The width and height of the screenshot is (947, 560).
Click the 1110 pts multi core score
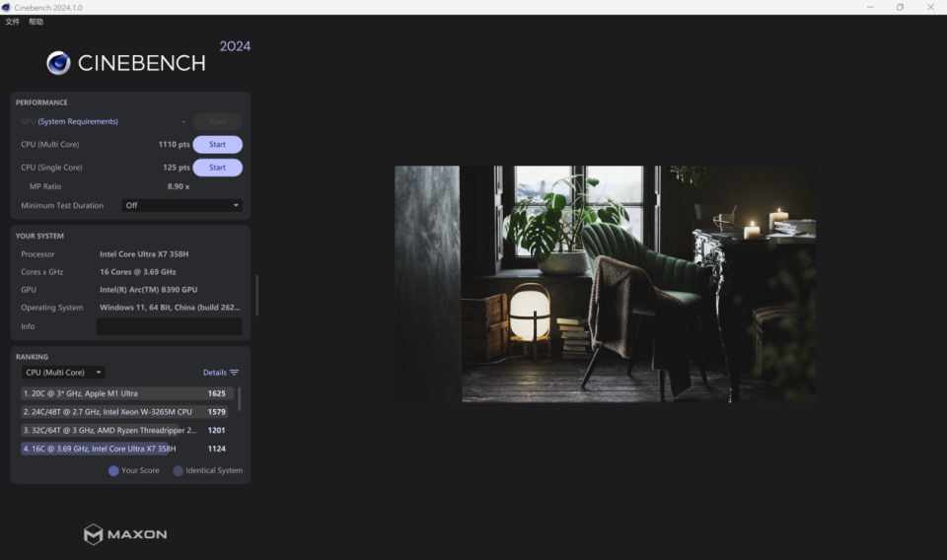tap(174, 144)
